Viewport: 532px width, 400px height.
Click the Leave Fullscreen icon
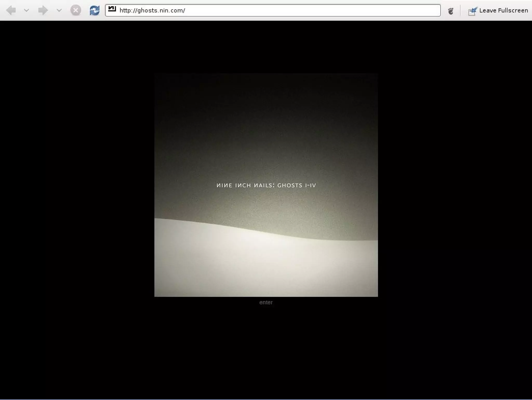click(x=473, y=11)
